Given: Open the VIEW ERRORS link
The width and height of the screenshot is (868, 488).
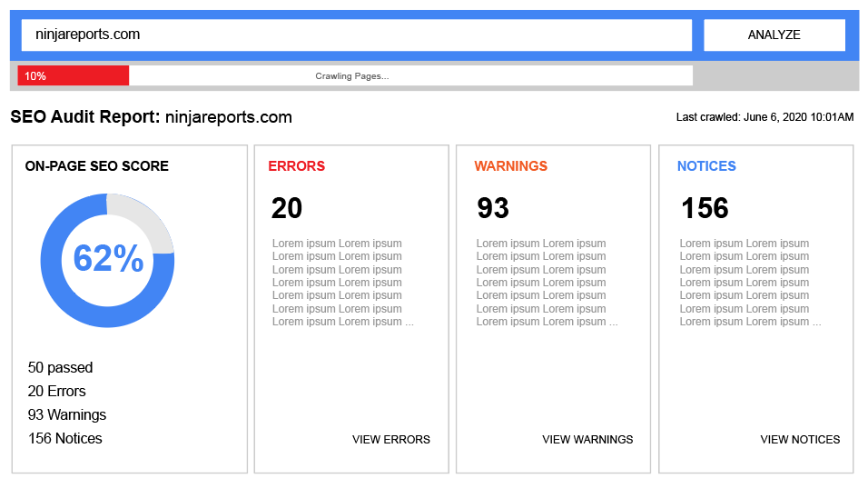Looking at the screenshot, I should coord(390,439).
